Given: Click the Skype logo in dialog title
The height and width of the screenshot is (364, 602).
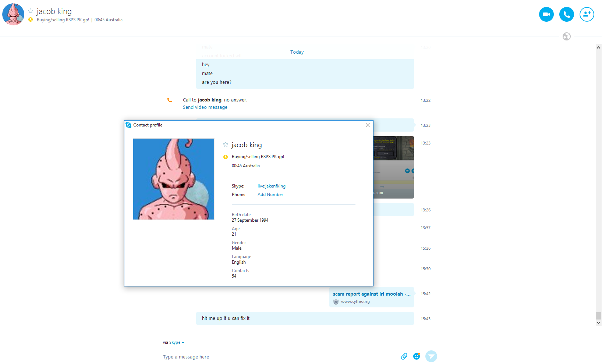Looking at the screenshot, I should click(x=128, y=125).
